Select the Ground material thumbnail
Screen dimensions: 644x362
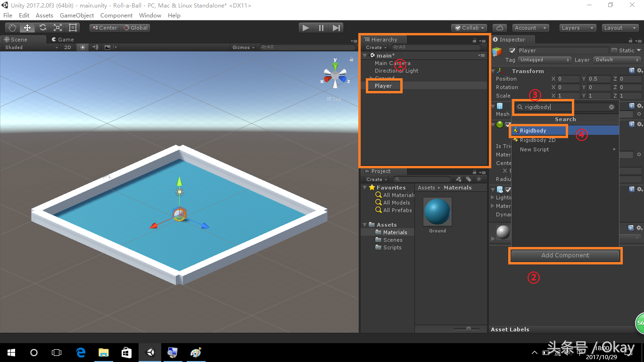(x=438, y=212)
